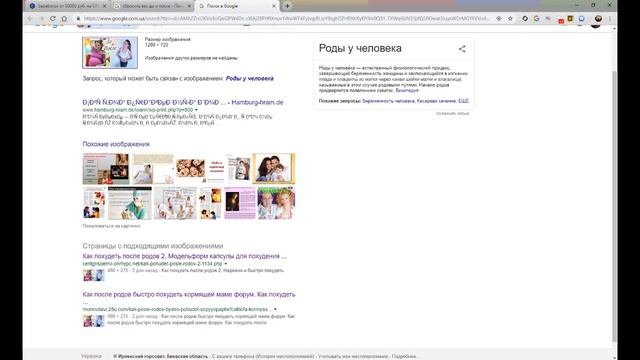The height and width of the screenshot is (360, 640).
Task: Click Оставить отзыв under knowledge panel
Action: coord(452,113)
